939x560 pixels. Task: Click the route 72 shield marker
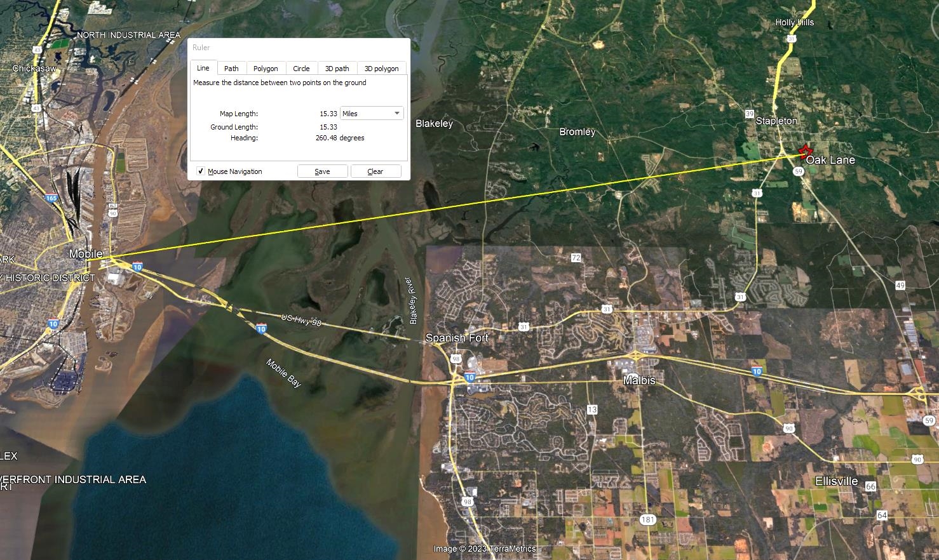coord(576,258)
